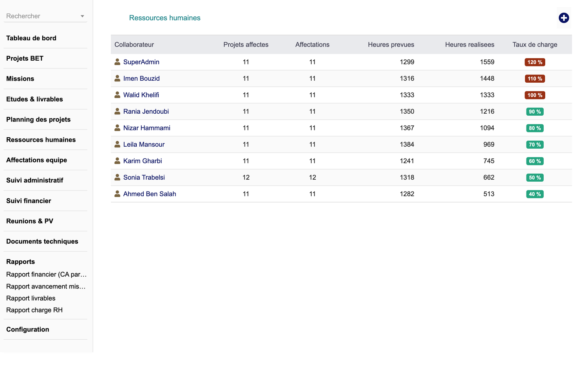Image resolution: width=588 pixels, height=378 pixels.
Task: Click the green 50 % load badge
Action: click(x=535, y=178)
